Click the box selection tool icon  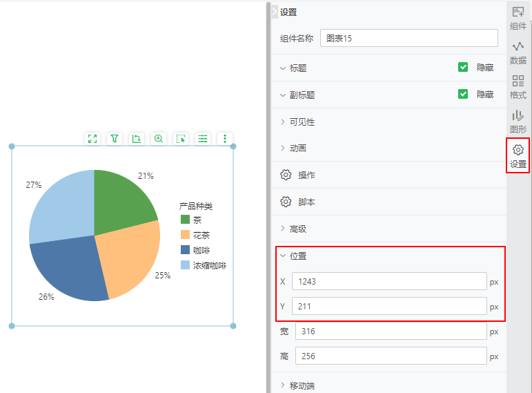(181, 139)
